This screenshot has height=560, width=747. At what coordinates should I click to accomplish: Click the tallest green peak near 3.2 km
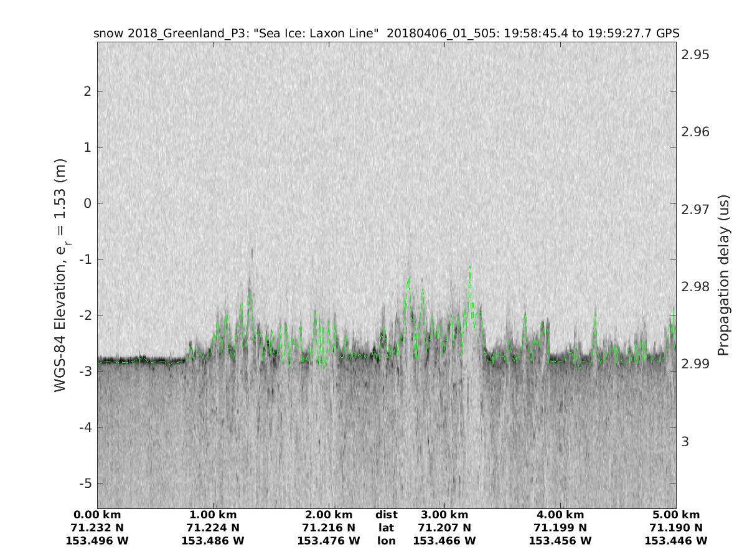coord(470,268)
